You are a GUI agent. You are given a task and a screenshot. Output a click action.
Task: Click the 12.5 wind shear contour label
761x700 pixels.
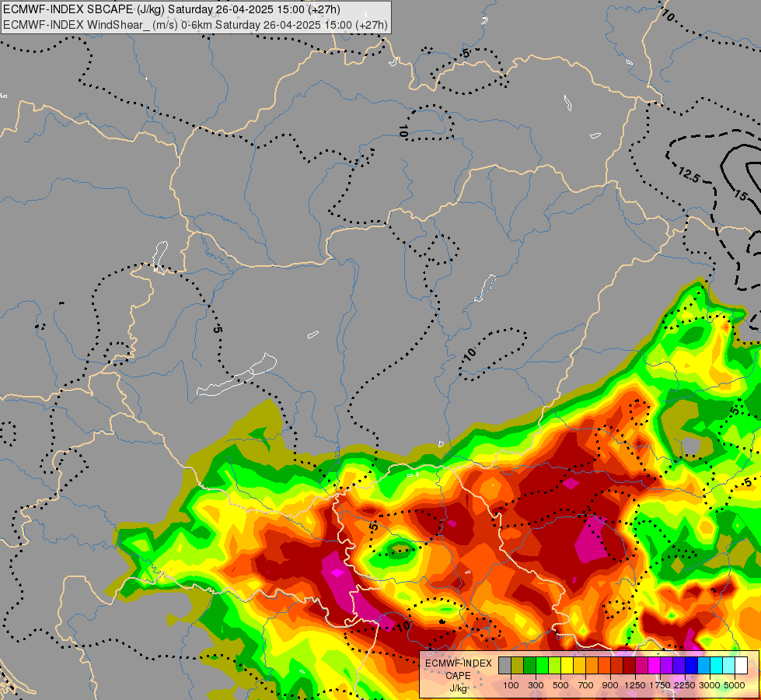(x=689, y=174)
